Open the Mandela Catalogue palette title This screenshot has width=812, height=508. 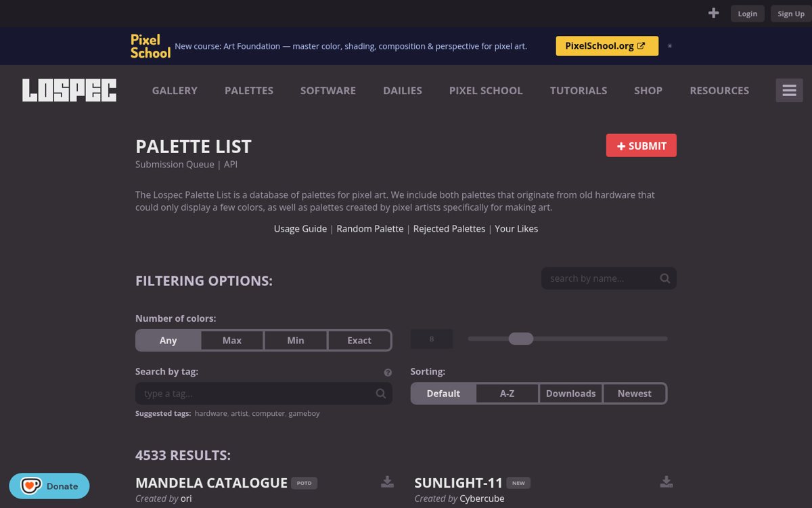coord(211,483)
